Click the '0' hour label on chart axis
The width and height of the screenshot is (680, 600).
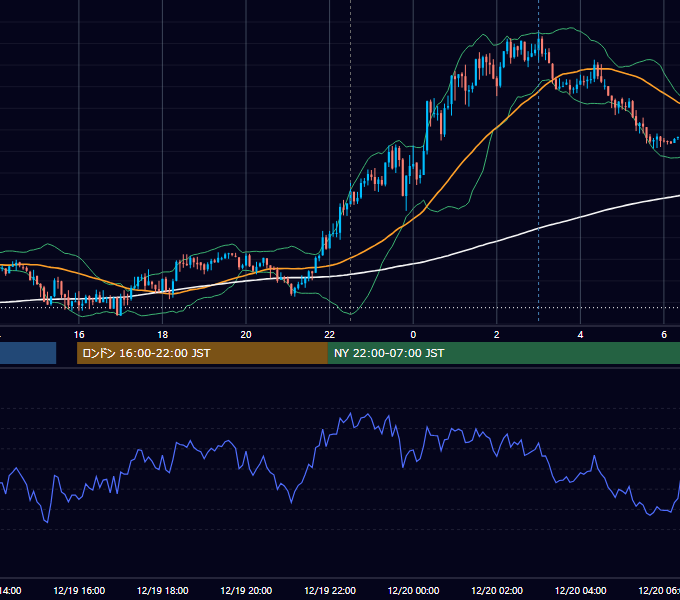point(413,335)
